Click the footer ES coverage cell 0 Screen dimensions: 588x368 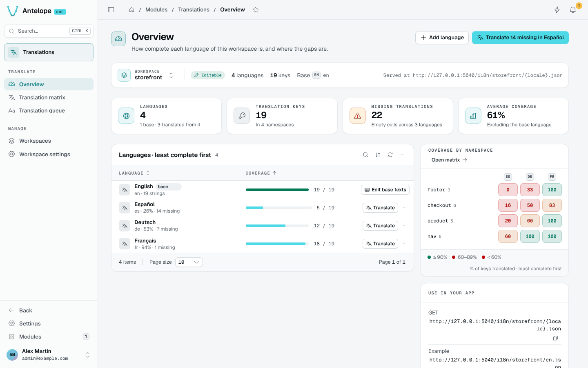coord(508,190)
